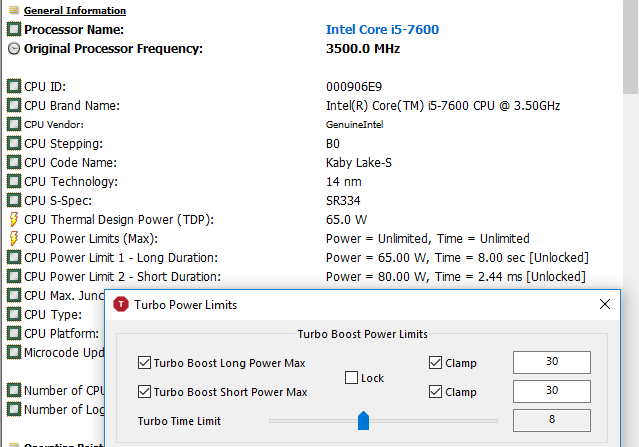The height and width of the screenshot is (447, 639).
Task: Click the chip icon beside CPU Type
Action: pos(14,315)
